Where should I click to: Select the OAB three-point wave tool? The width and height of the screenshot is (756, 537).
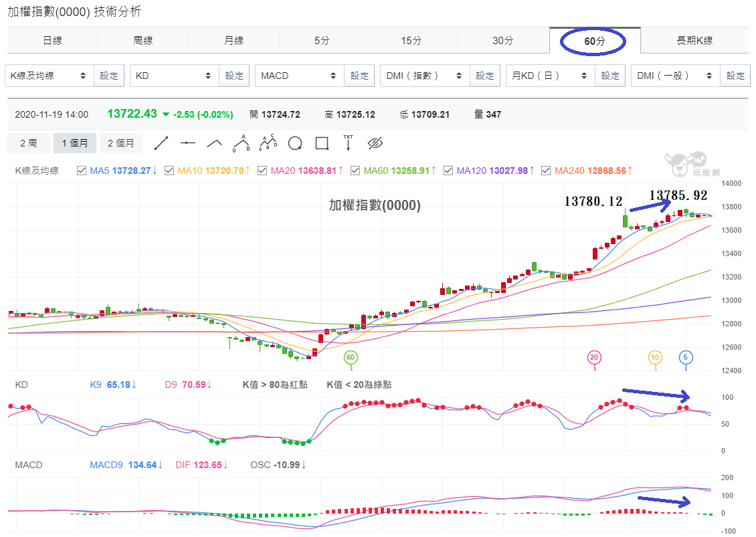(x=241, y=143)
